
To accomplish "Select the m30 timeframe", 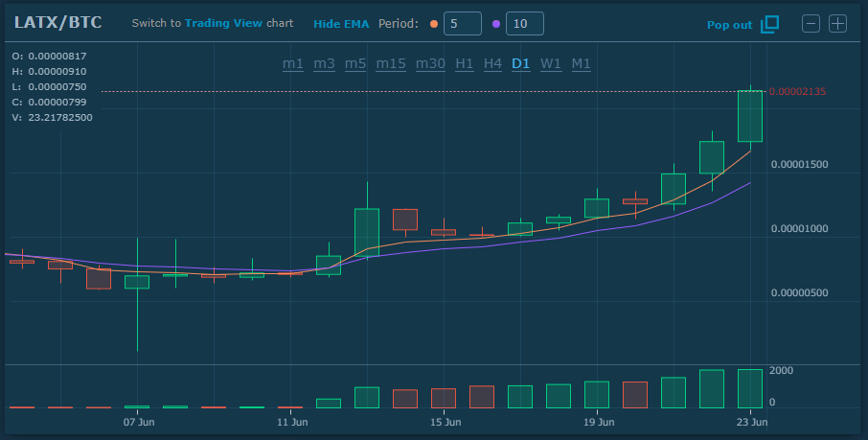I will (430, 63).
